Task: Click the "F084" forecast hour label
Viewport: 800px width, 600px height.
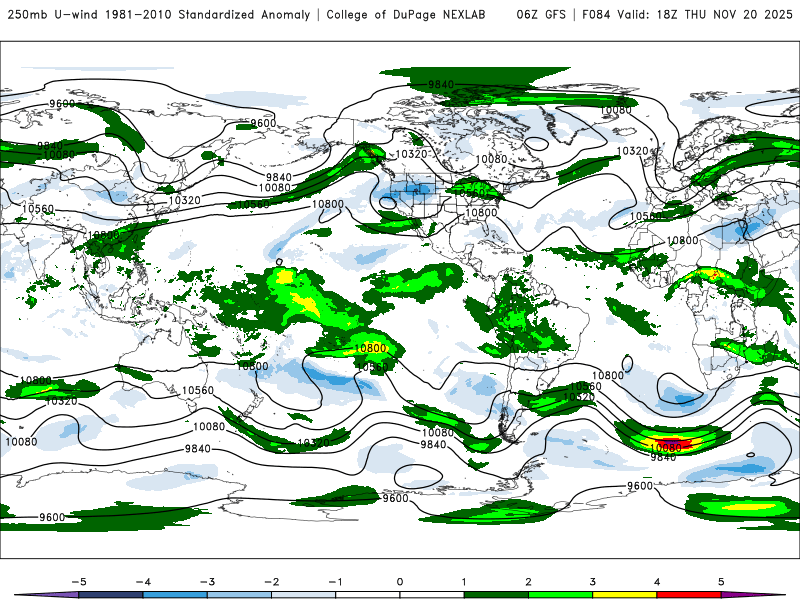Action: [596, 15]
